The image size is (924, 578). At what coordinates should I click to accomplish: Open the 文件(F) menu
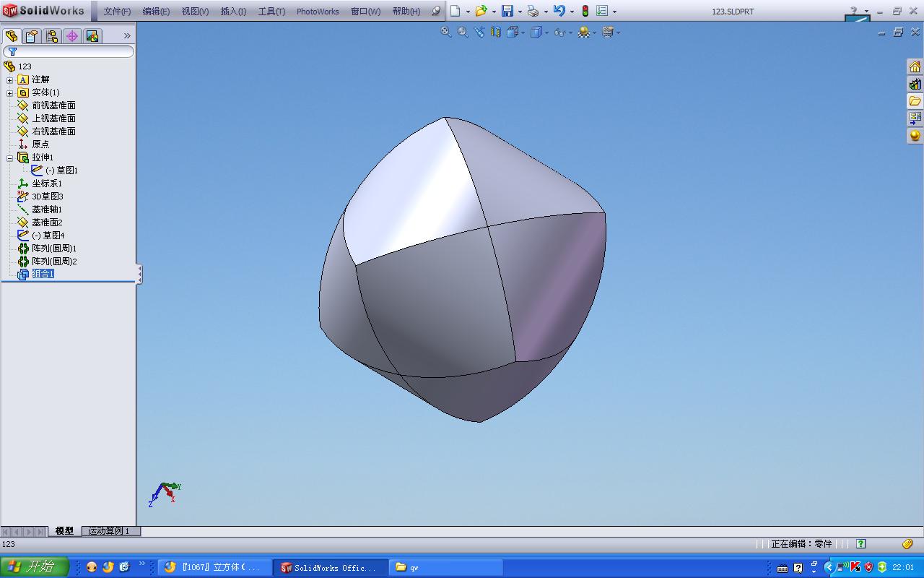pos(117,12)
